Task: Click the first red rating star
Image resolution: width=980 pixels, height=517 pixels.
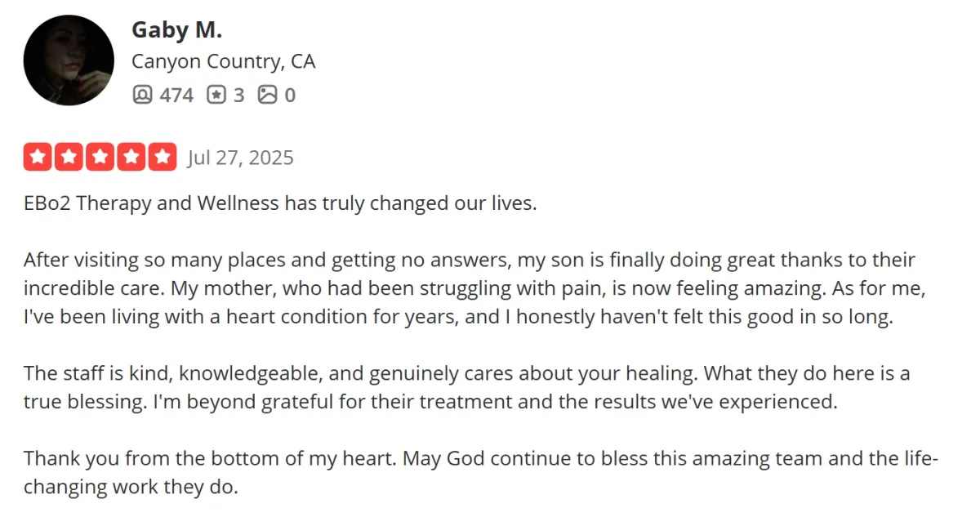Action: click(38, 157)
